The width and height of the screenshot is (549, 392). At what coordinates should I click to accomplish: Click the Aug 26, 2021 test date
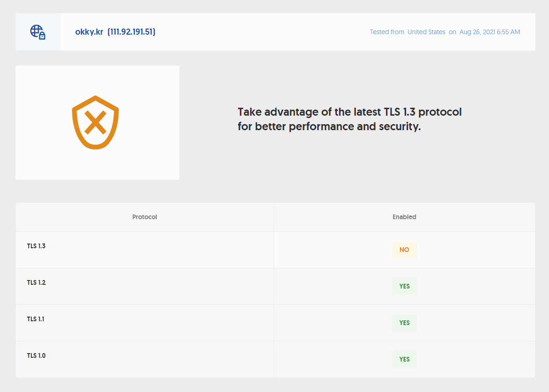pyautogui.click(x=490, y=32)
